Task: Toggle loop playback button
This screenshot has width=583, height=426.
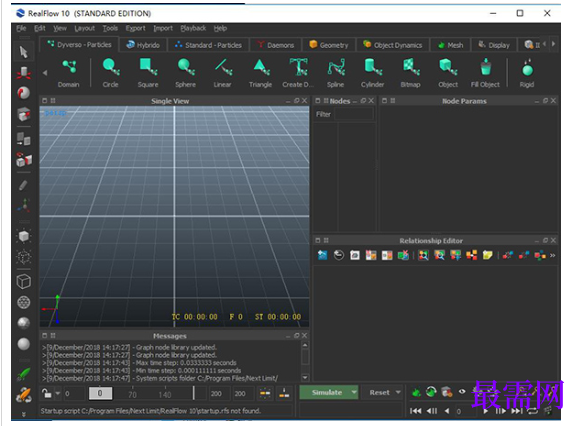Action: coord(532,411)
